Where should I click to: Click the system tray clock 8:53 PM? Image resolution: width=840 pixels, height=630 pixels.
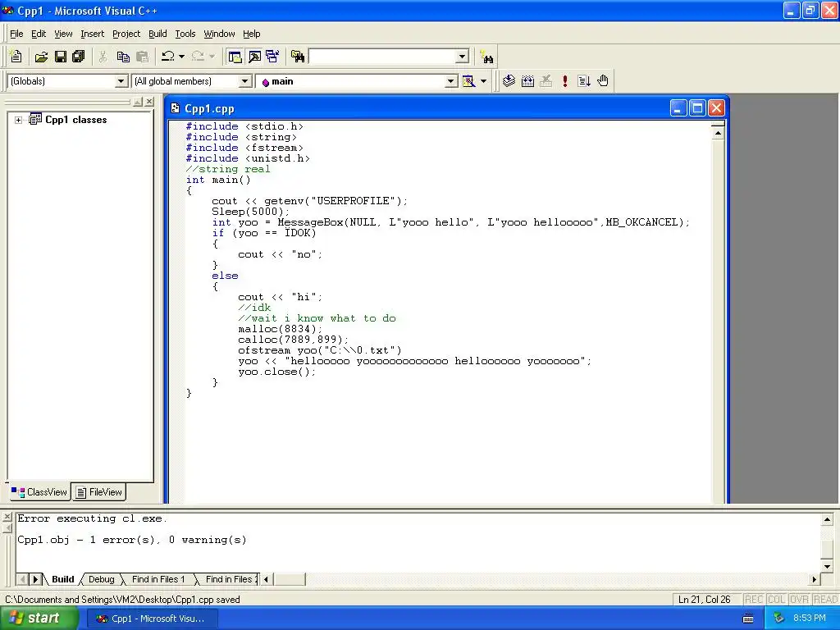click(809, 618)
